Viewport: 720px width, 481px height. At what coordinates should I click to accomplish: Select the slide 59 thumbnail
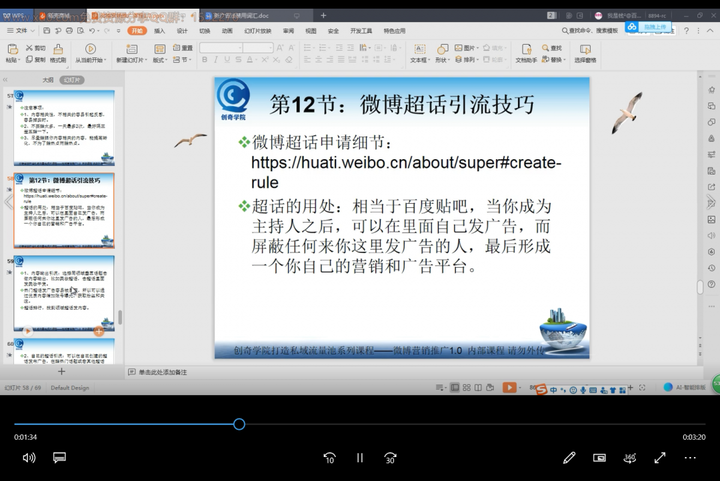click(64, 293)
